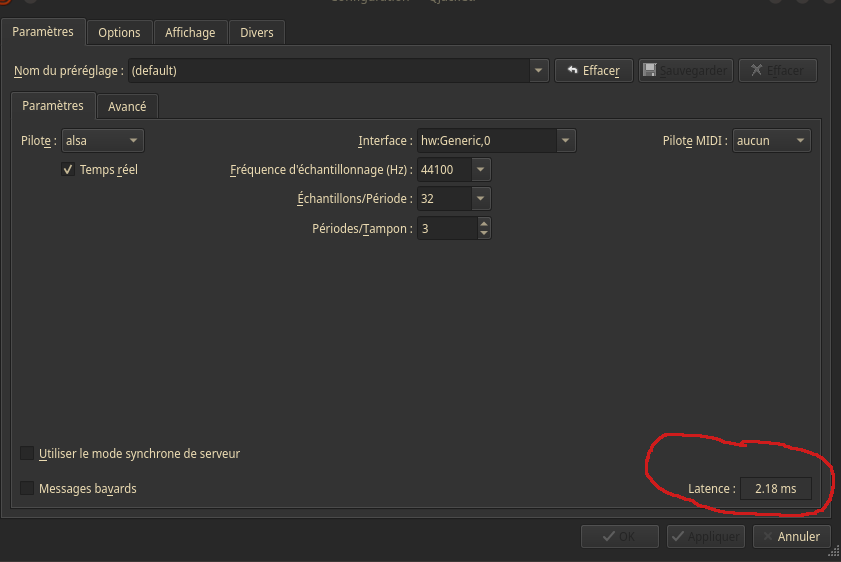Click the Interface hw:Generic,0 field
The image size is (841, 562).
coord(486,140)
